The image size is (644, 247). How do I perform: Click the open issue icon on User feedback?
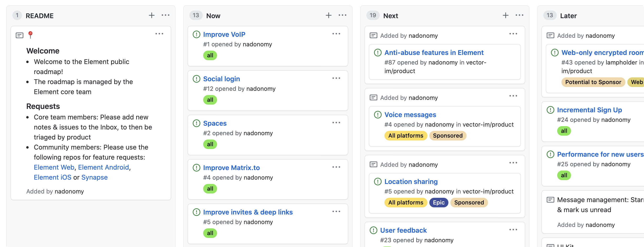point(373,230)
